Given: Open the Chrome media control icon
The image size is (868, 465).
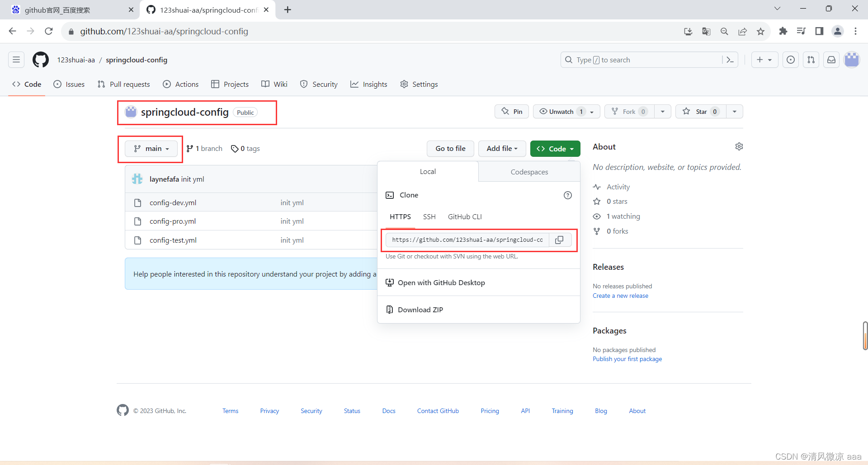Looking at the screenshot, I should click(x=801, y=31).
